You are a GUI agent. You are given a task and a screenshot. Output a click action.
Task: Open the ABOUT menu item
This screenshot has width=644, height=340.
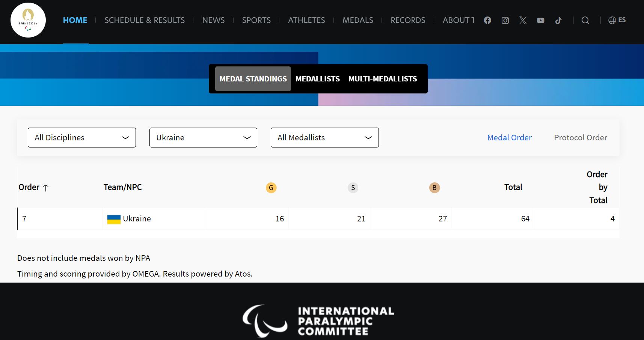458,20
